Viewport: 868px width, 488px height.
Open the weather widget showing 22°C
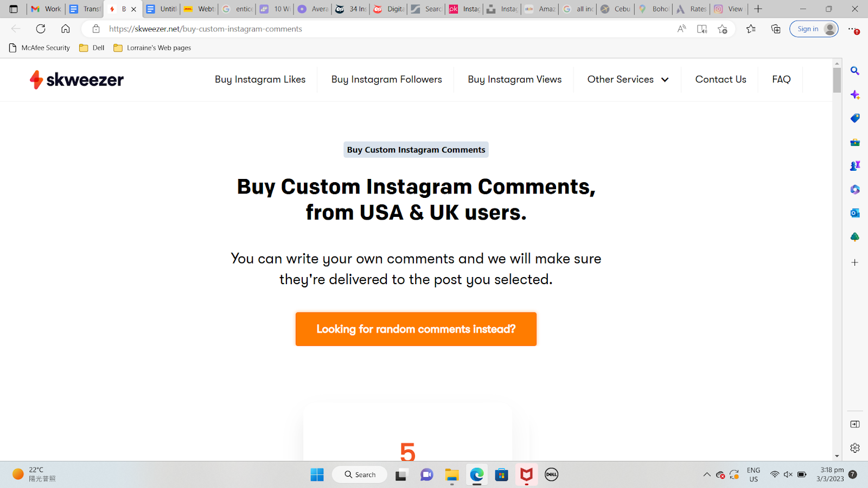[x=34, y=474]
